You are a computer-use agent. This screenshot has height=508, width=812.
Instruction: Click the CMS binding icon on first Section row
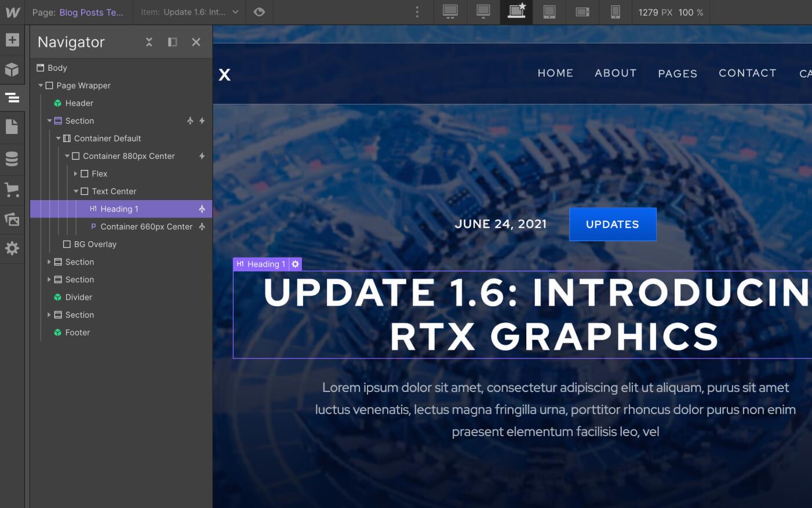(190, 121)
